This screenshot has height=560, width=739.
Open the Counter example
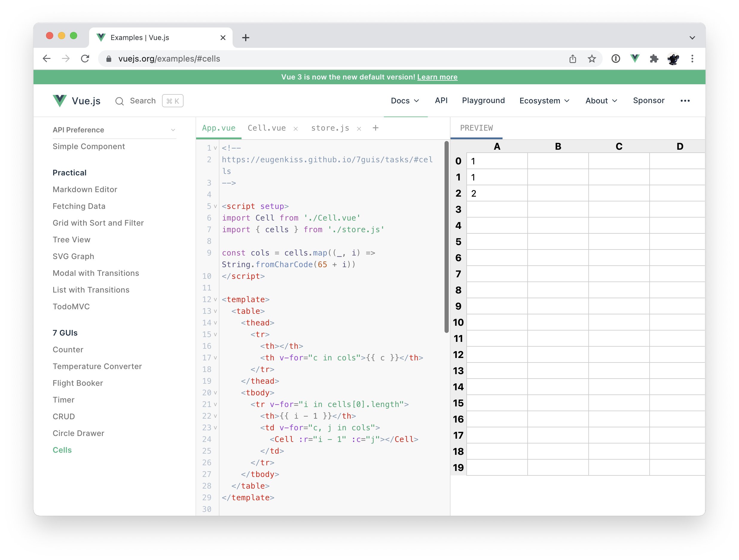point(68,350)
